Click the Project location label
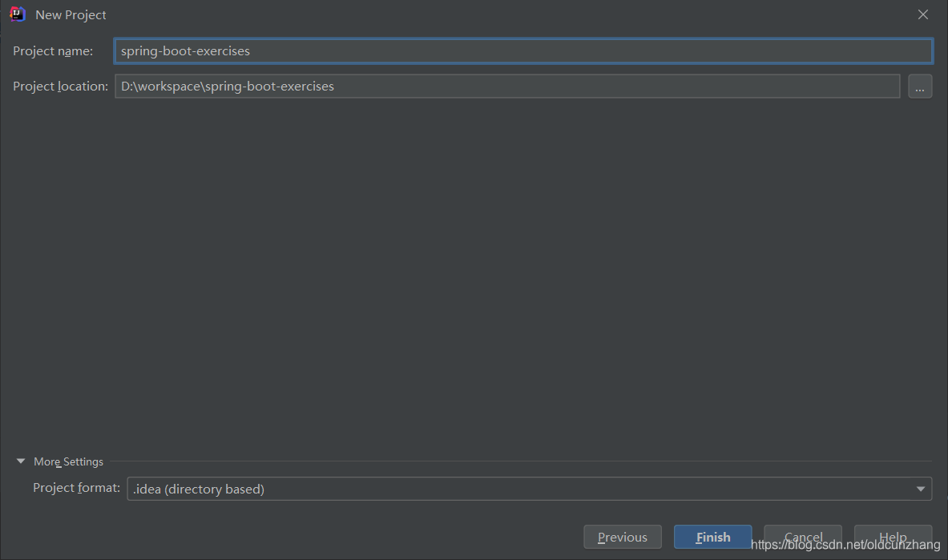 [60, 87]
